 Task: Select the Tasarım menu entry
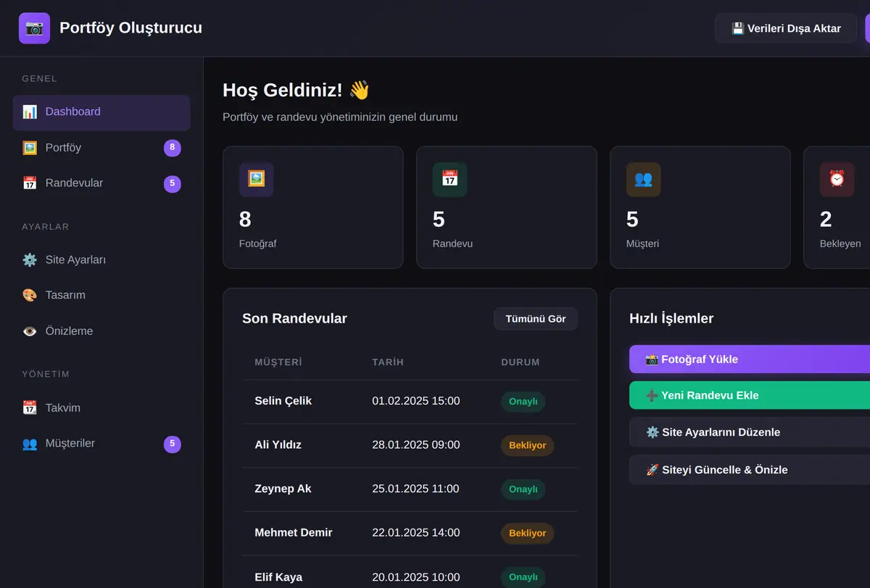pos(101,295)
